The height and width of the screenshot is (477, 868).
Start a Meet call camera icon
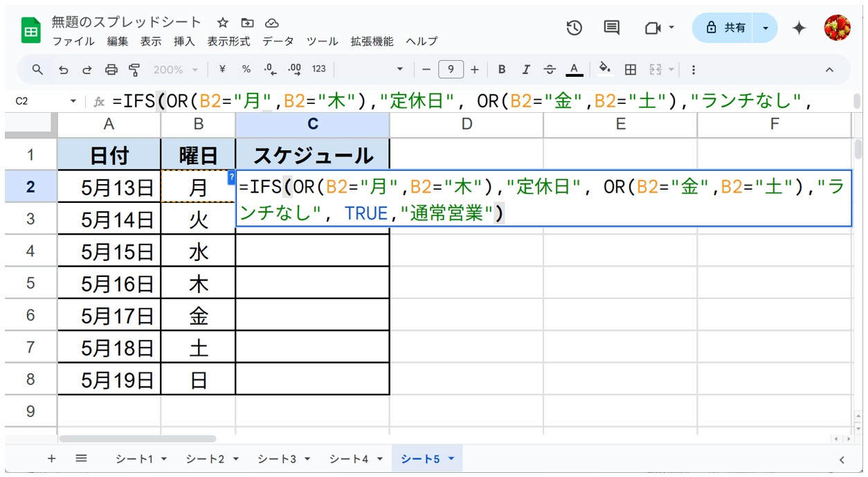point(652,28)
